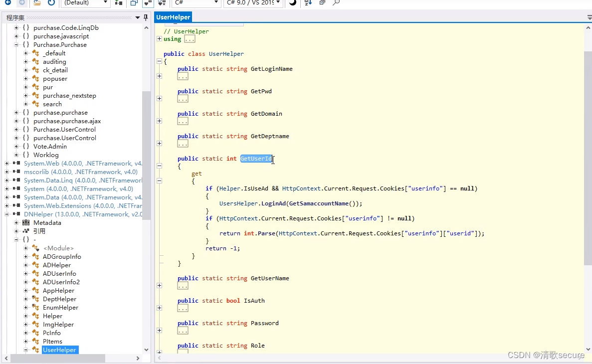Click the ADHelper class icon
This screenshot has height=364, width=592.
35,265
